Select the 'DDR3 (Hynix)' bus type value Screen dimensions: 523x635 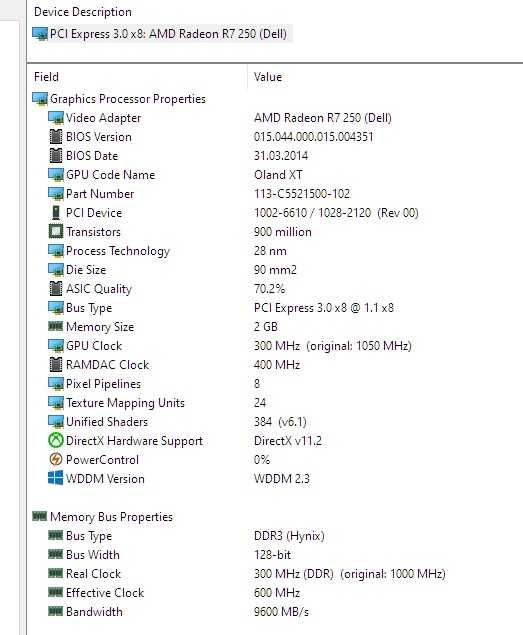(x=289, y=536)
